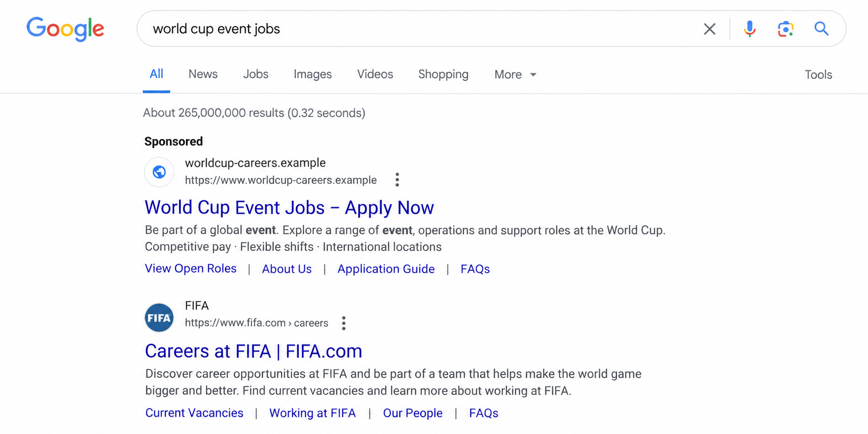The width and height of the screenshot is (868, 434).
Task: Click the globe favicon of the sponsored result
Action: 159,172
